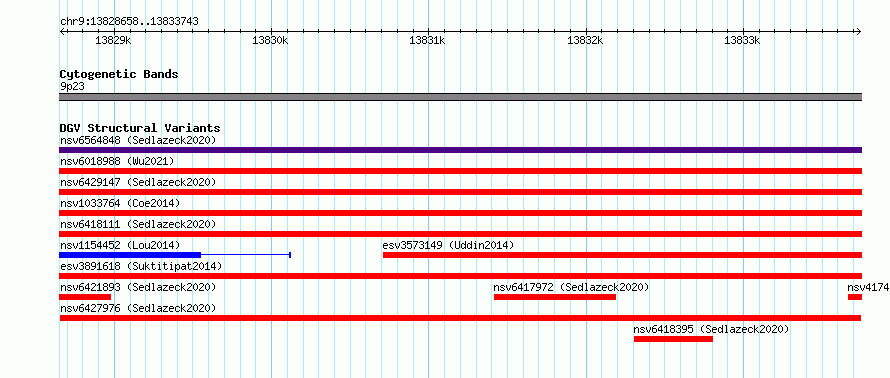This screenshot has height=378, width=890.
Task: Open nsv1154452 (Lou2014) variant label
Action: coord(120,245)
